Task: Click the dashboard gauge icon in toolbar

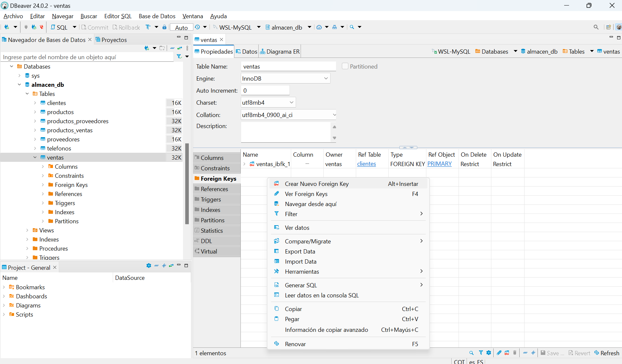Action: (319, 27)
